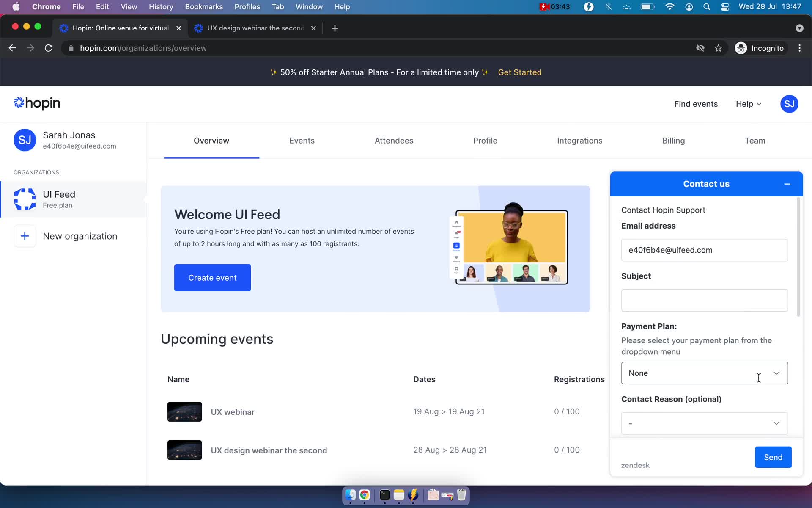Open a new tab with plus icon
Image resolution: width=812 pixels, height=508 pixels.
(x=335, y=28)
